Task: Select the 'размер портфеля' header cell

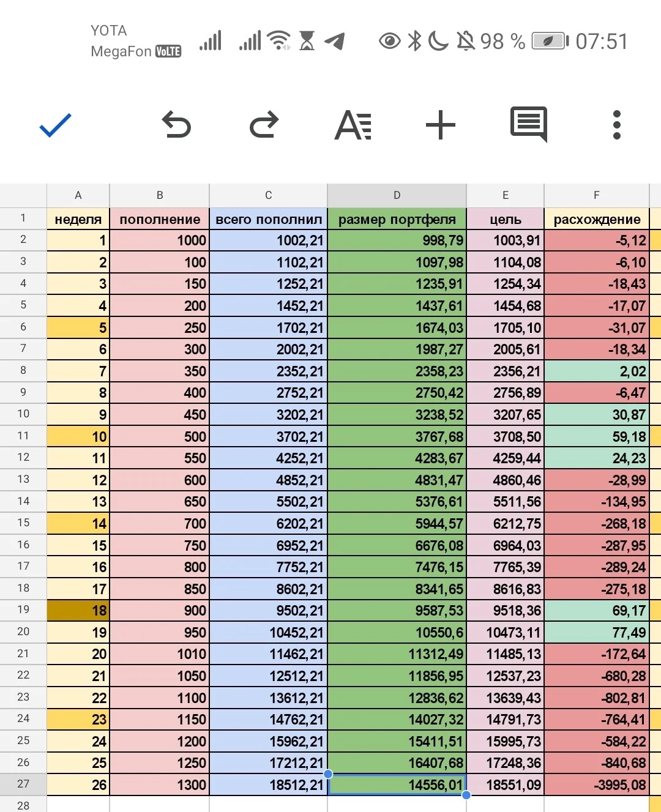Action: (x=397, y=219)
